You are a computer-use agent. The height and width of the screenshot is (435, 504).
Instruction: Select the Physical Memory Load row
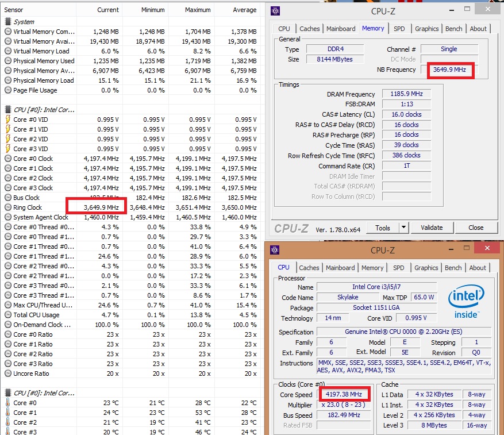tap(130, 80)
